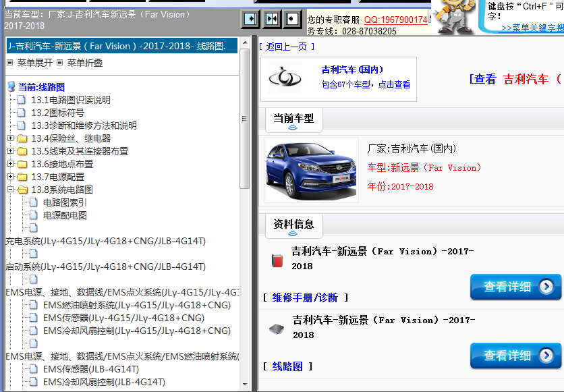The height and width of the screenshot is (392, 564).
Task: Open EMS冷却风扇控制(JLB-4G14T) entry
Action: [105, 382]
